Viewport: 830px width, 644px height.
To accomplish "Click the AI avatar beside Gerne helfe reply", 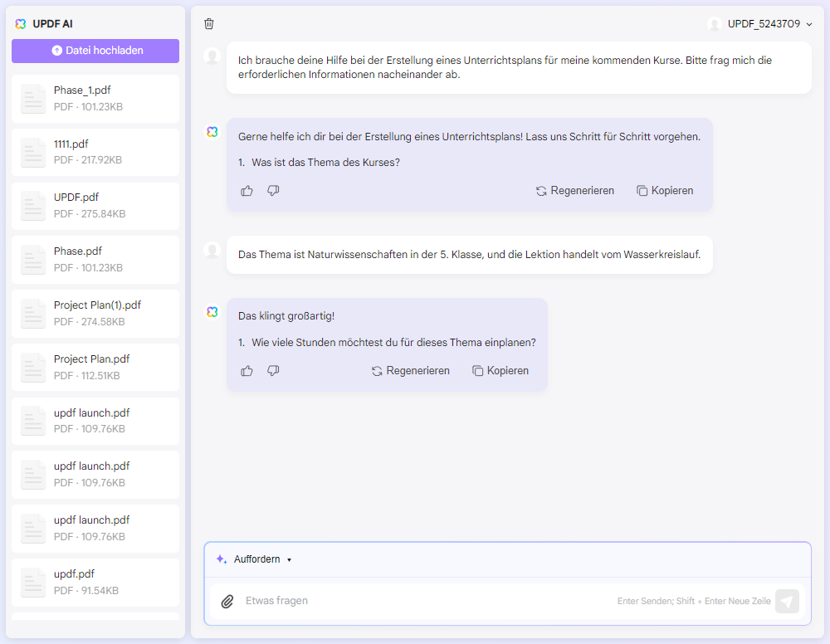I will pyautogui.click(x=212, y=132).
